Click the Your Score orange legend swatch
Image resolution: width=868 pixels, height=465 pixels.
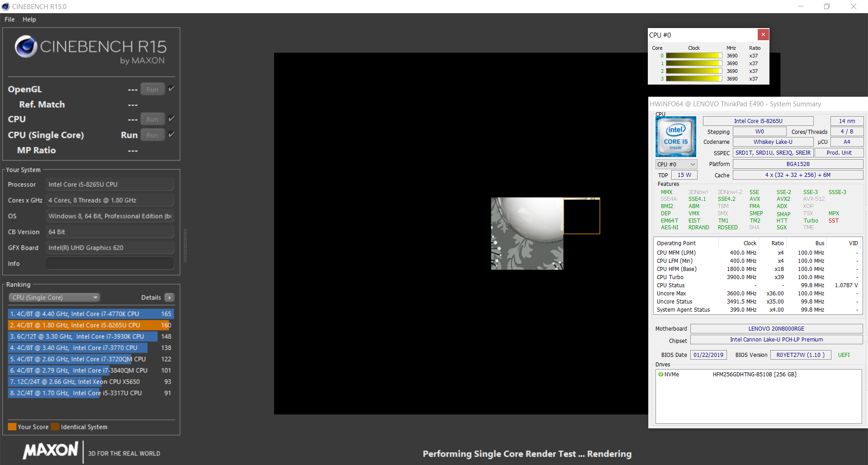[12, 427]
